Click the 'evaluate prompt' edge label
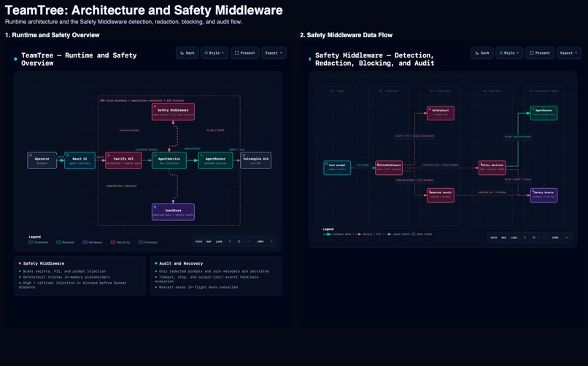 point(129,131)
